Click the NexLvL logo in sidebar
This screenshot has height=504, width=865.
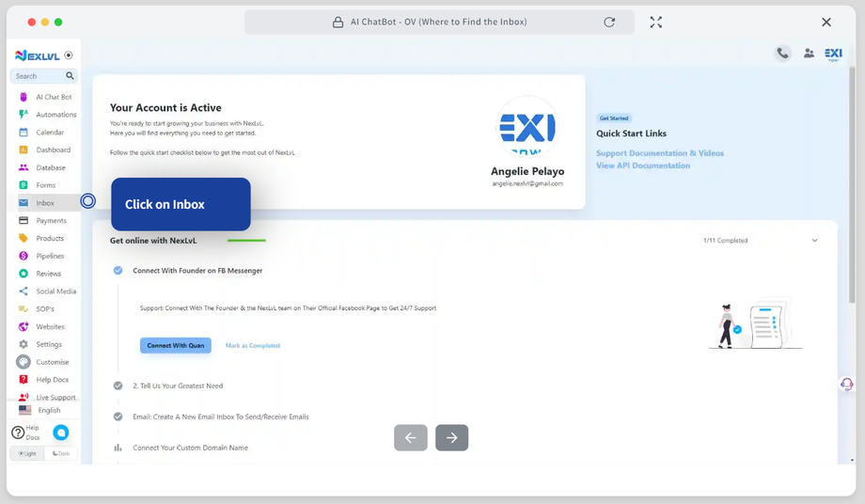(38, 55)
